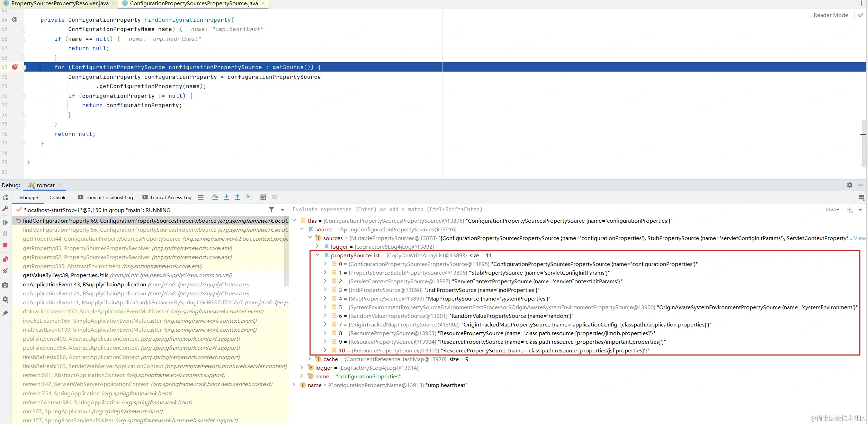Image resolution: width=868 pixels, height=424 pixels.
Task: Open the PropertySourcesPropertyResolver.java editor tab
Action: (x=60, y=3)
